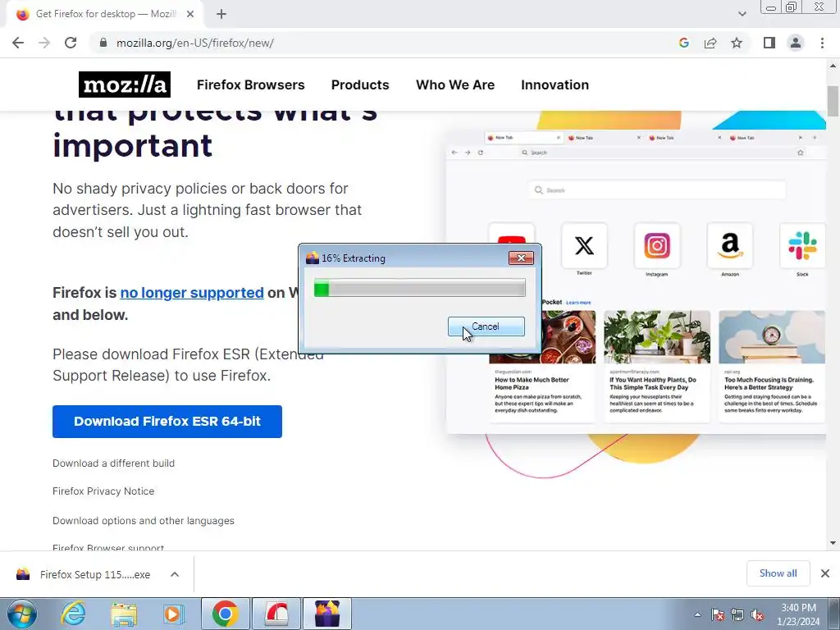Reload the Mozilla page
Screen dimensions: 840x630
point(71,43)
